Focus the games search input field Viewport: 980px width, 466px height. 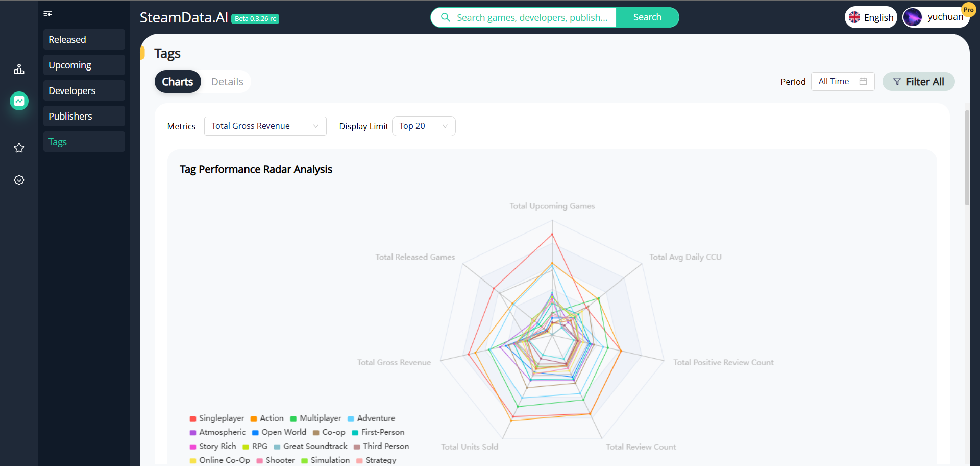click(x=532, y=17)
